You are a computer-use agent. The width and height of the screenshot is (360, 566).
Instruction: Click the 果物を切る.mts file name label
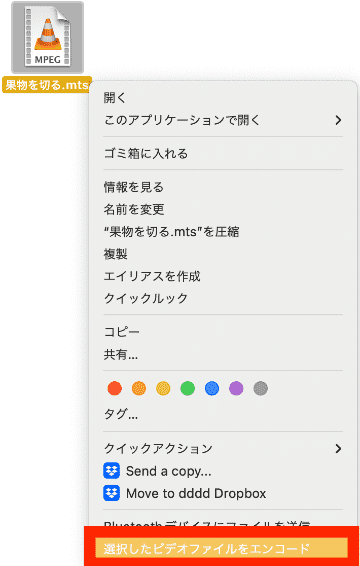click(47, 85)
